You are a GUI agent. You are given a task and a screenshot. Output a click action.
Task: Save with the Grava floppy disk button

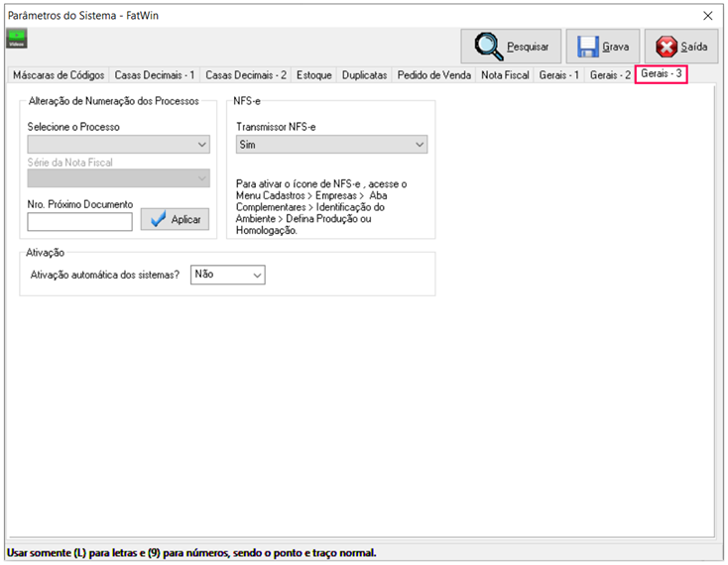[602, 47]
